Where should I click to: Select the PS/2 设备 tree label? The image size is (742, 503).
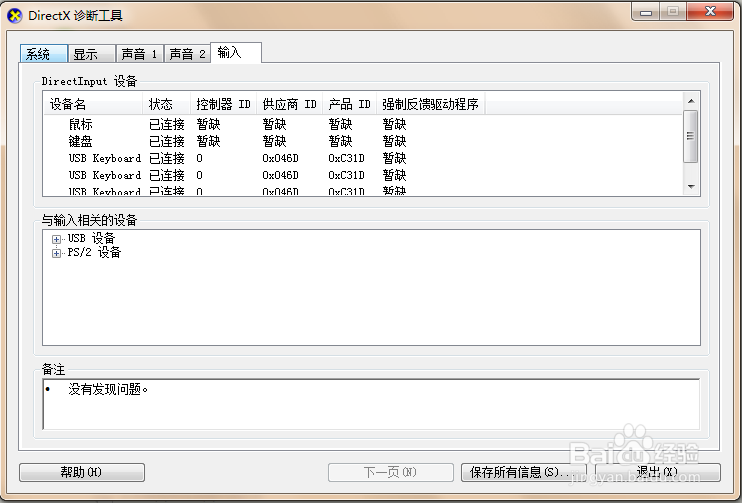(94, 253)
